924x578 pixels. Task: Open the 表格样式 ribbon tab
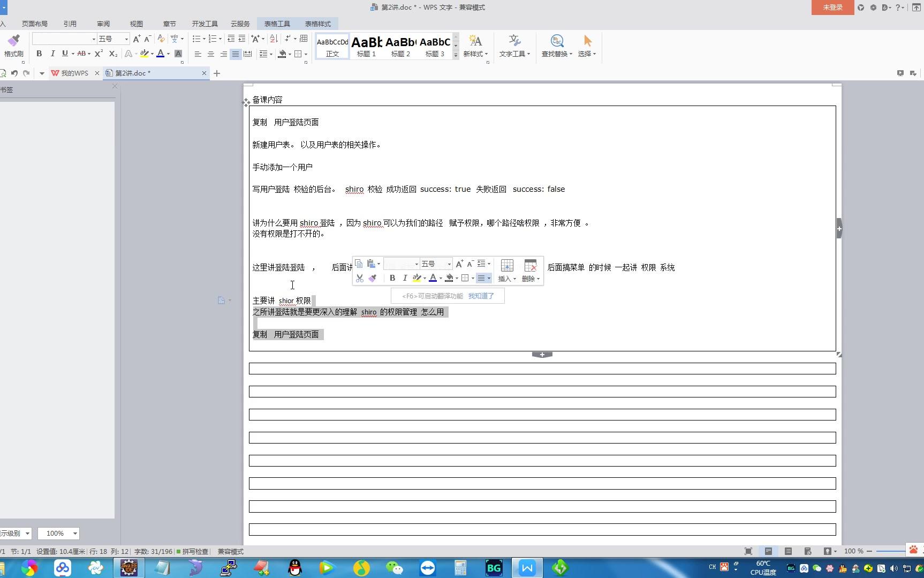[318, 24]
